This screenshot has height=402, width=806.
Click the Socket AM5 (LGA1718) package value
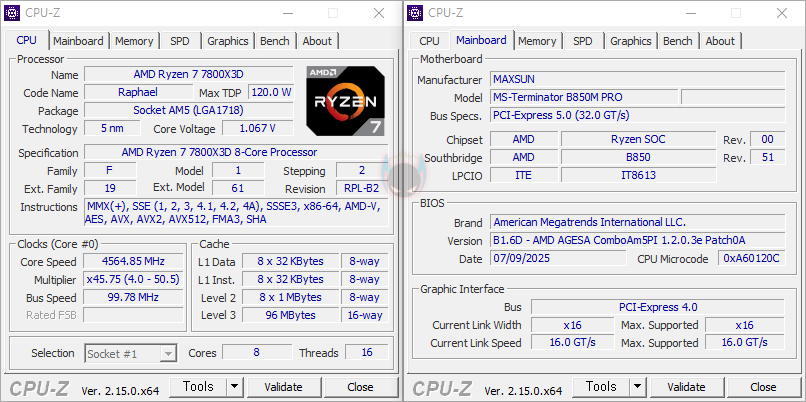(189, 110)
